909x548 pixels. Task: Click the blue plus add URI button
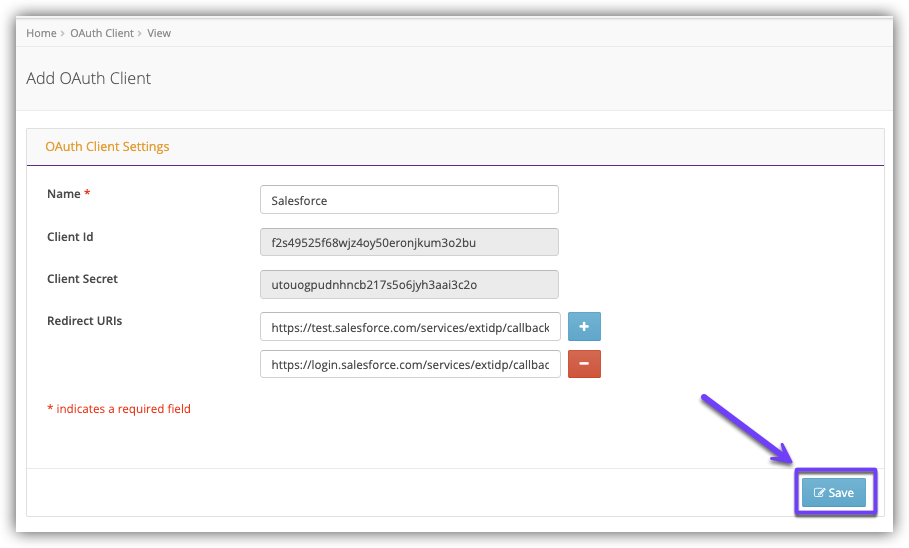pos(584,327)
